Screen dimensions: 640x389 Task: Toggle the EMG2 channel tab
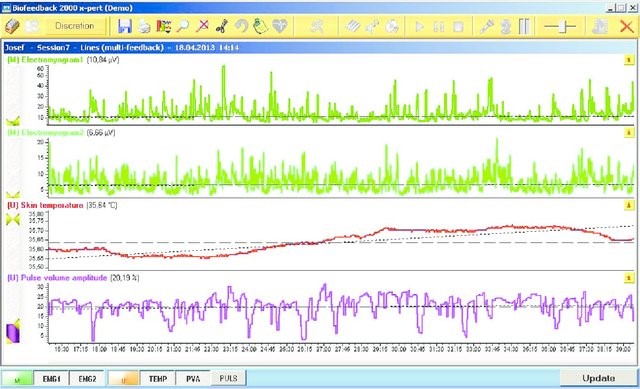coord(87,379)
